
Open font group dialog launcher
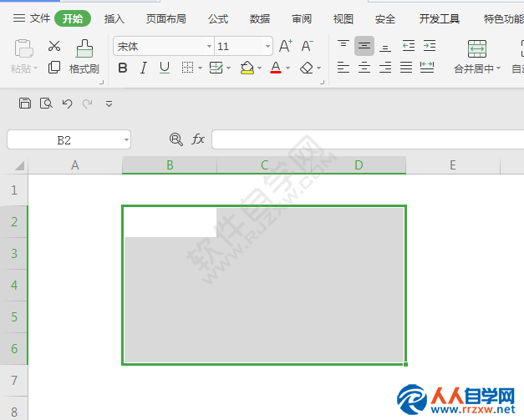[x=322, y=82]
